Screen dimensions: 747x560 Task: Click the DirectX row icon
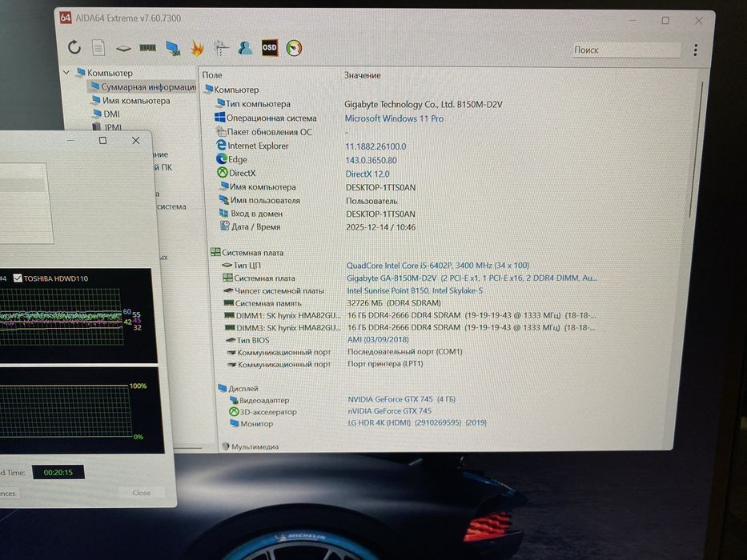222,173
